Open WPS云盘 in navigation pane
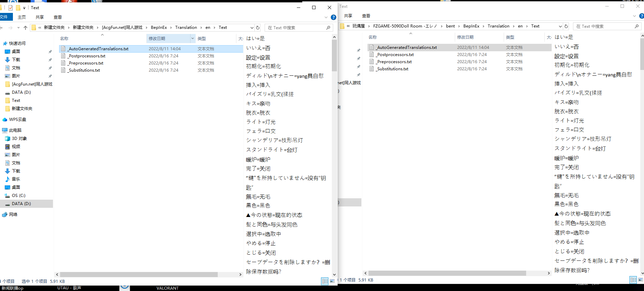644x291 pixels. pos(17,120)
